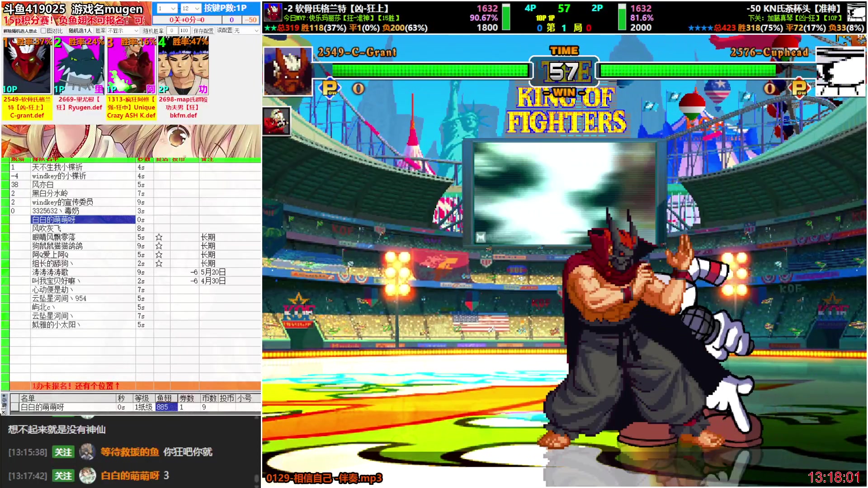The width and height of the screenshot is (868, 488).
Task: Select queue row windkey的小㯲祈
Action: (135, 176)
